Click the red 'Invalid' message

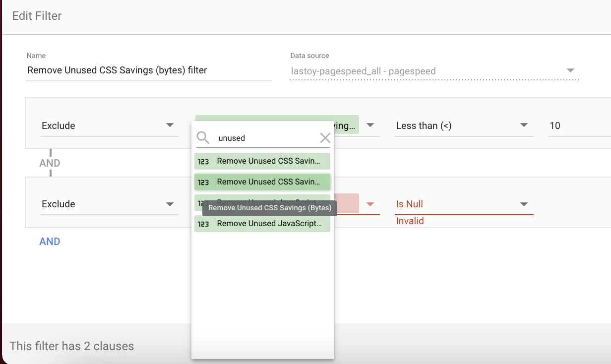pos(410,221)
